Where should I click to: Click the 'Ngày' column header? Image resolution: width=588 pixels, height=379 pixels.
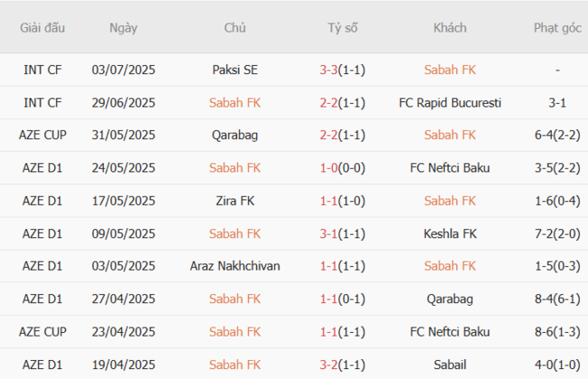coord(123,27)
